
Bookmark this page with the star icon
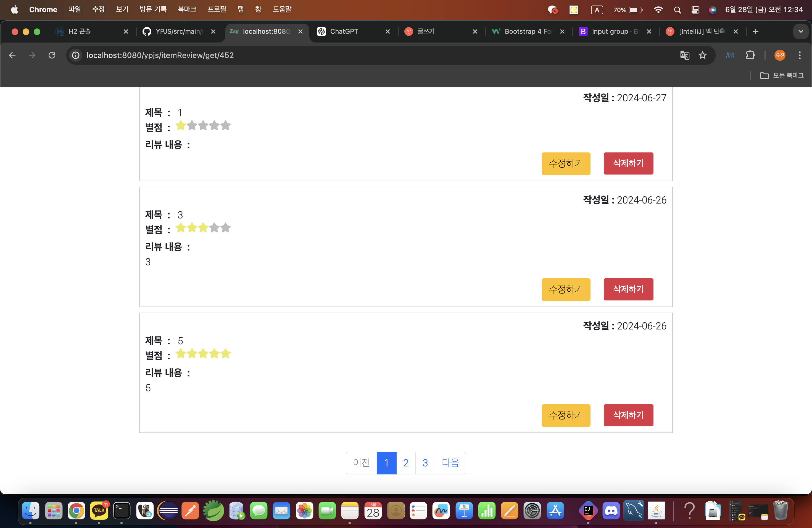pyautogui.click(x=702, y=55)
